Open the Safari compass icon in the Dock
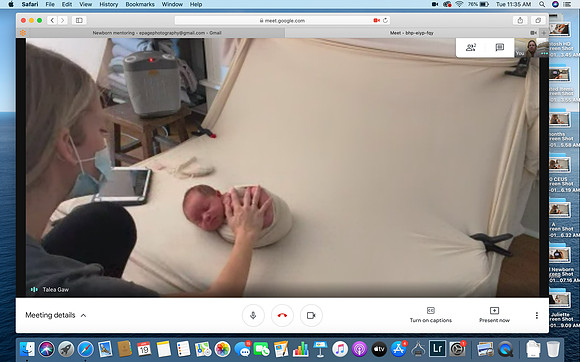 pos(85,349)
